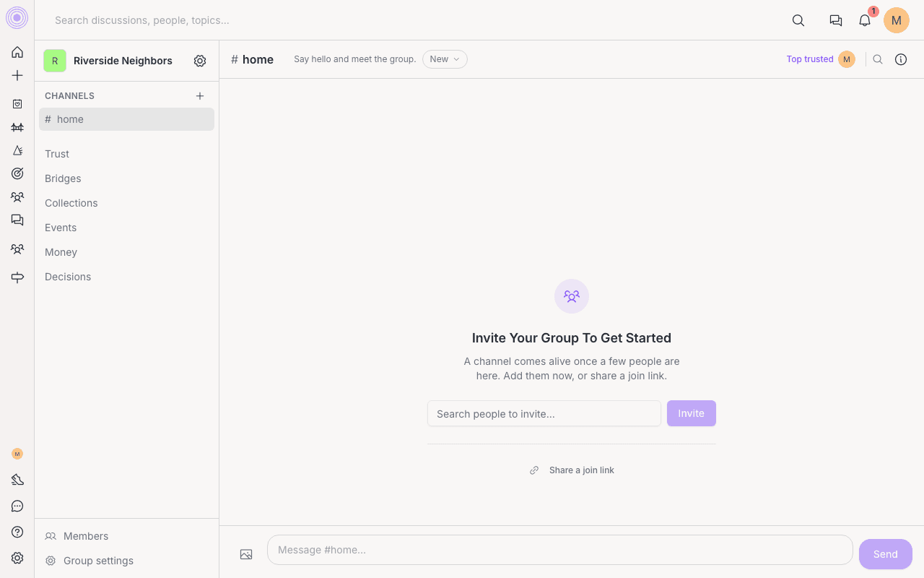Open the target icon in left rail
The width and height of the screenshot is (924, 578).
click(17, 173)
